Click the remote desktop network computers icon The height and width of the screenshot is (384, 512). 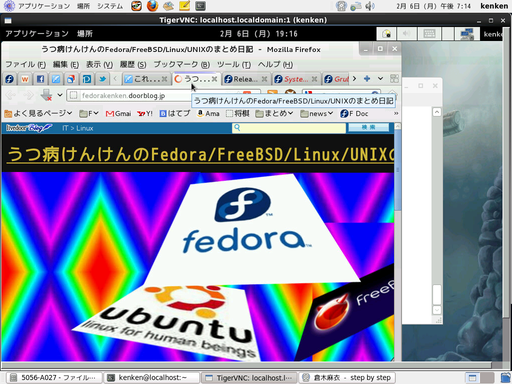[467, 34]
